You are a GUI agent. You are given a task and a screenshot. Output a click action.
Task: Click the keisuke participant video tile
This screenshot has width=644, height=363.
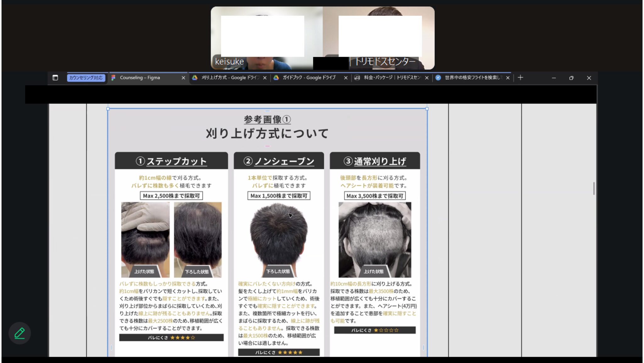[267, 38]
